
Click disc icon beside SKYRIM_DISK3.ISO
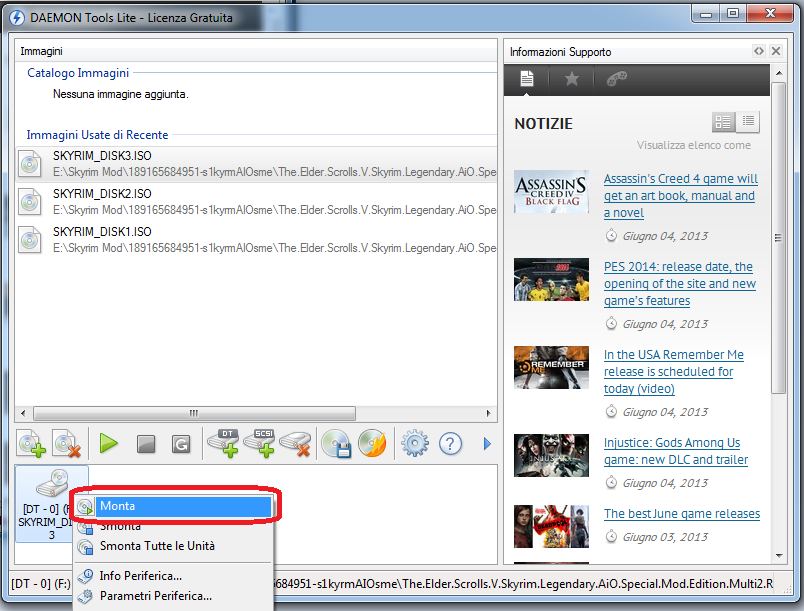(x=30, y=165)
